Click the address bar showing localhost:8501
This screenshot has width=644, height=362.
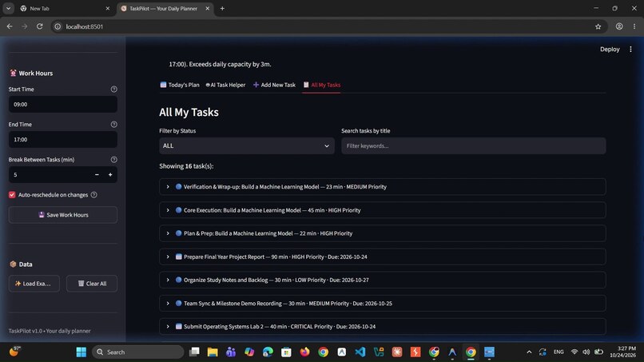coord(85,26)
